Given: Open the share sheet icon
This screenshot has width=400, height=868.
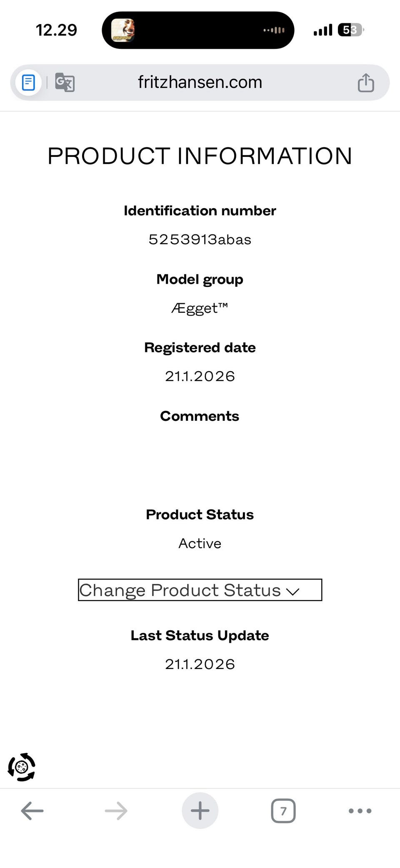Looking at the screenshot, I should point(366,83).
